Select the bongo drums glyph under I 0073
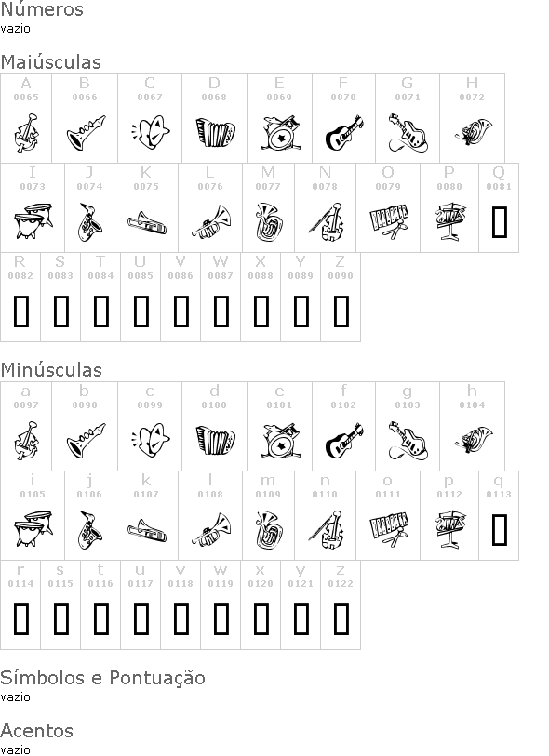Image resolution: width=549 pixels, height=756 pixels. pyautogui.click(x=33, y=221)
